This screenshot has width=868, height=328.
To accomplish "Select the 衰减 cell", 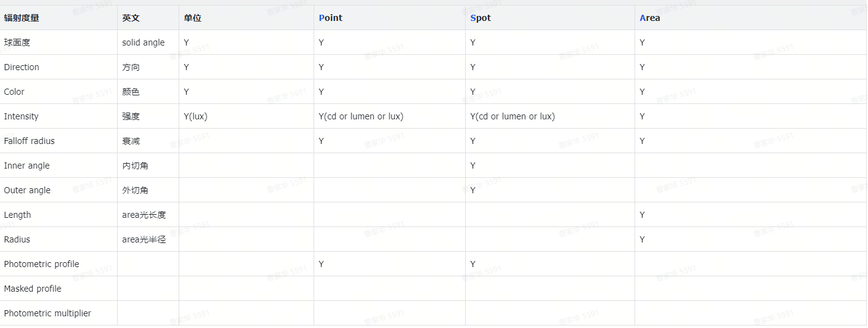I will point(131,141).
